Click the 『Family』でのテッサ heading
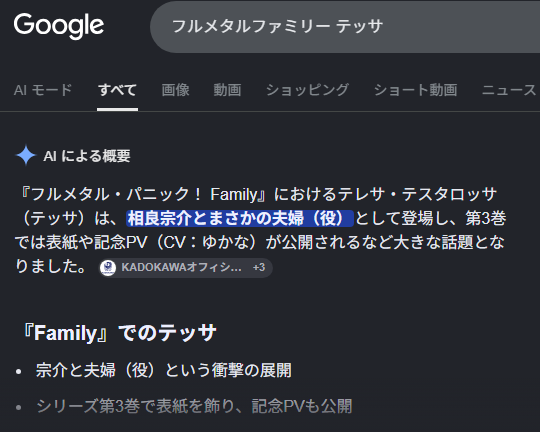Image resolution: width=540 pixels, height=432 pixels. (x=119, y=333)
